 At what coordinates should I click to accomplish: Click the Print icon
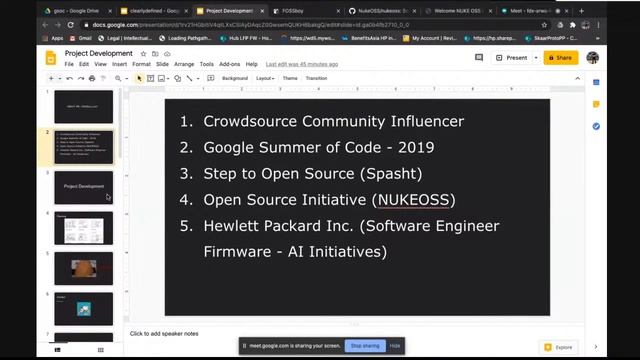coord(92,78)
